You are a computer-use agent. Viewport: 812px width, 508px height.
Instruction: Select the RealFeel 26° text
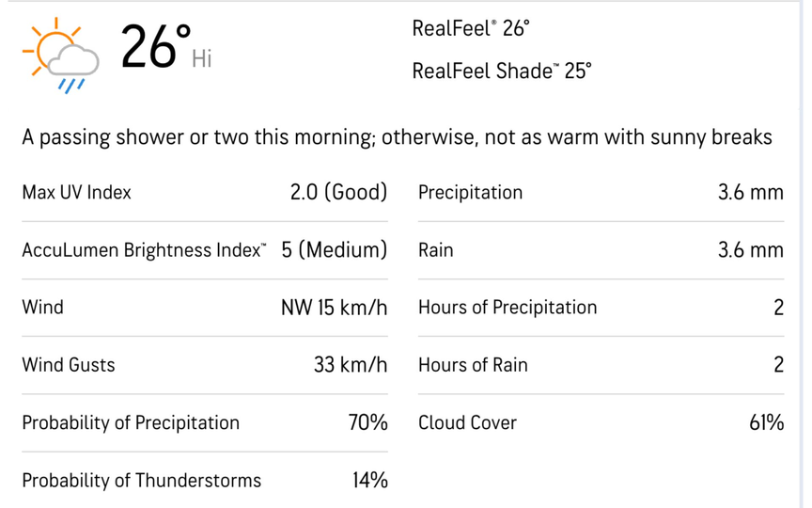471,29
